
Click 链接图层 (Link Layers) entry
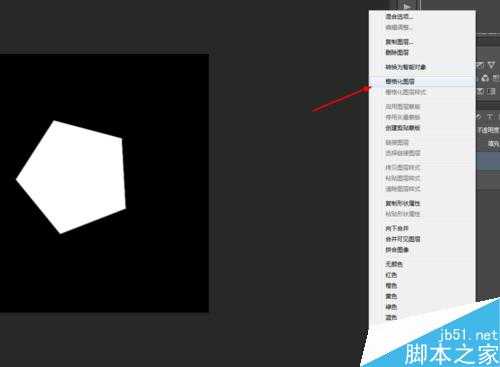397,143
